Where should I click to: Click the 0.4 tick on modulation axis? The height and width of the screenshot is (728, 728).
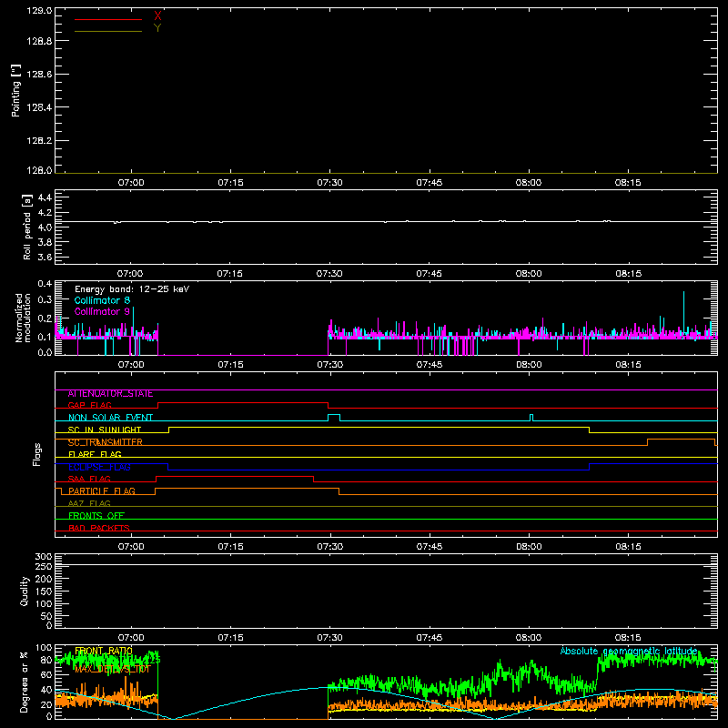coord(45,284)
